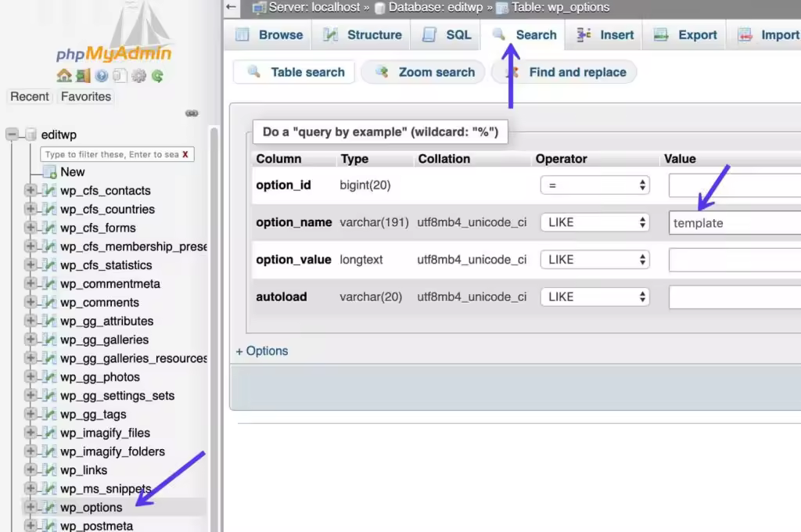Click Table: wp_options breadcrumb link
The image size is (801, 532).
pyautogui.click(x=560, y=8)
